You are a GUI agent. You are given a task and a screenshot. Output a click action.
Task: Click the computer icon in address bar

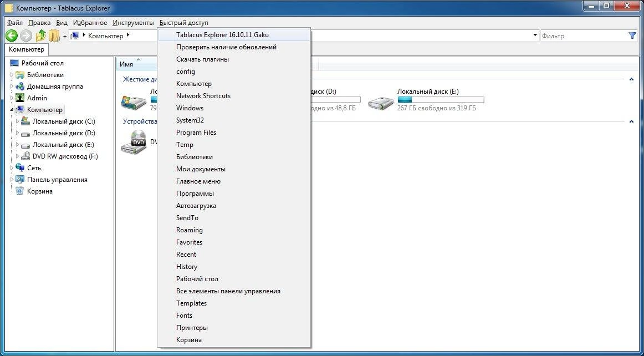pos(75,35)
